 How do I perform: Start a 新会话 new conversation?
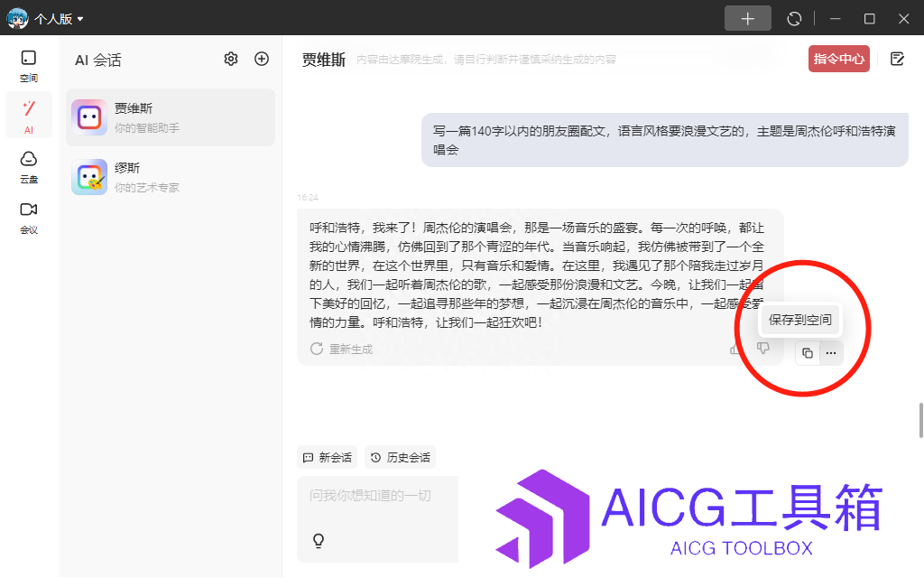click(x=327, y=458)
